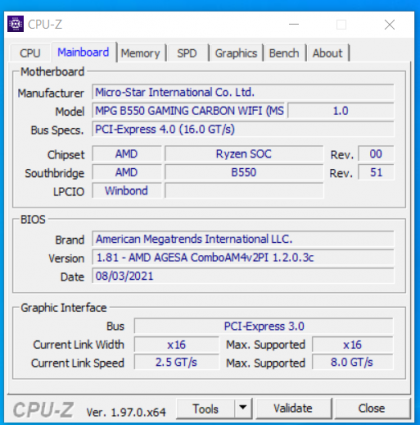Screen dimensions: 420x425
Task: Select the Mainboard tab
Action: tap(83, 52)
